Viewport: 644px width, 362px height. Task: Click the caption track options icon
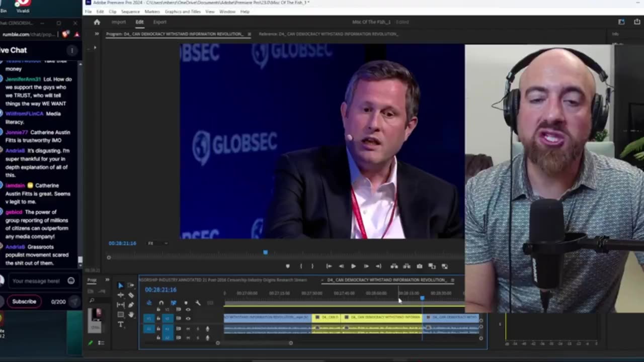coord(210,303)
